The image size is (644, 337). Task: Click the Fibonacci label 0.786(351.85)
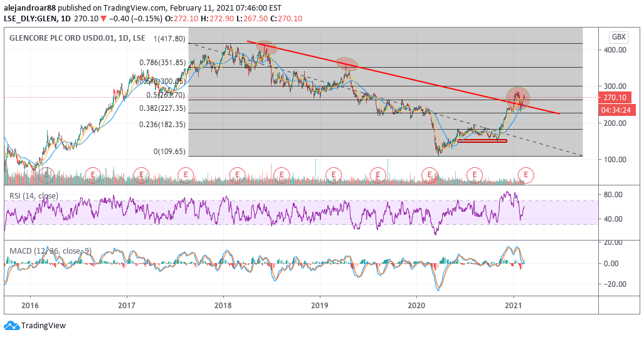coord(162,63)
